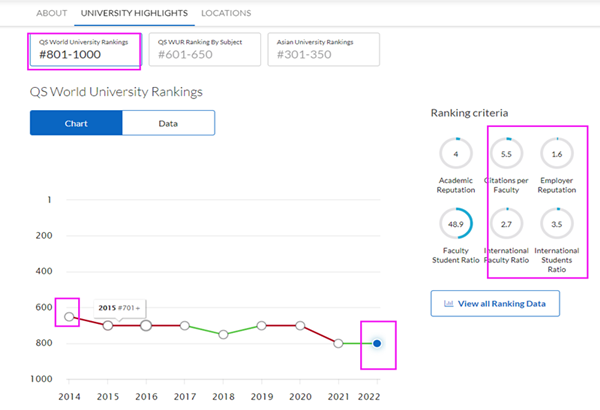Click the QS World University Rankings heading
The height and width of the screenshot is (410, 600).
[116, 92]
